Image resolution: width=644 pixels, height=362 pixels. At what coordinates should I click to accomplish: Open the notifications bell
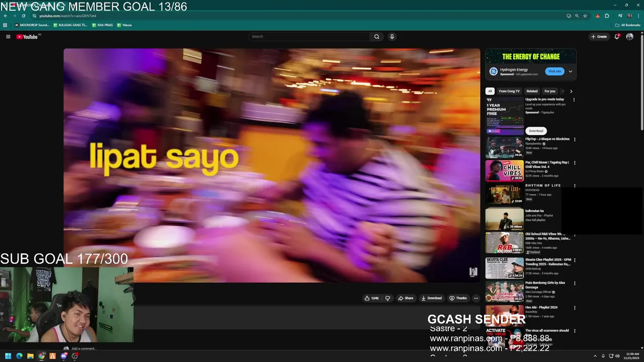pos(617,37)
